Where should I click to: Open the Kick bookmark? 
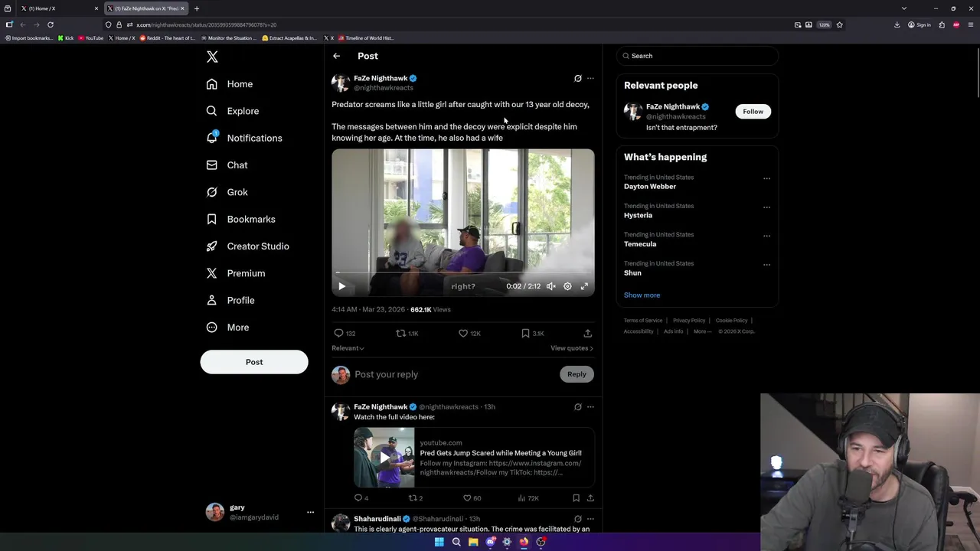[x=66, y=38]
